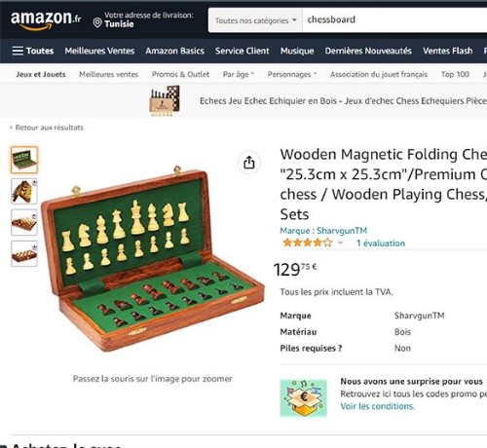Expand the Par âge menu
Viewport: 487px width, 448px height.
[x=239, y=74]
